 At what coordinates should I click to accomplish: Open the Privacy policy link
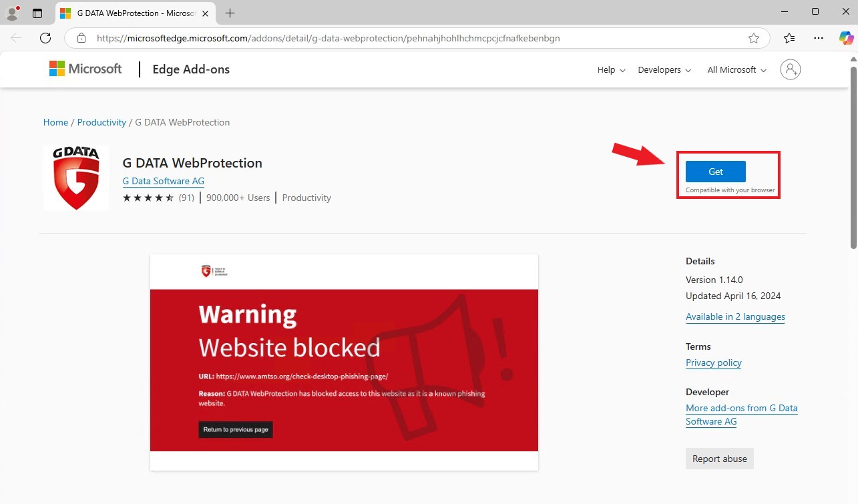pos(714,362)
